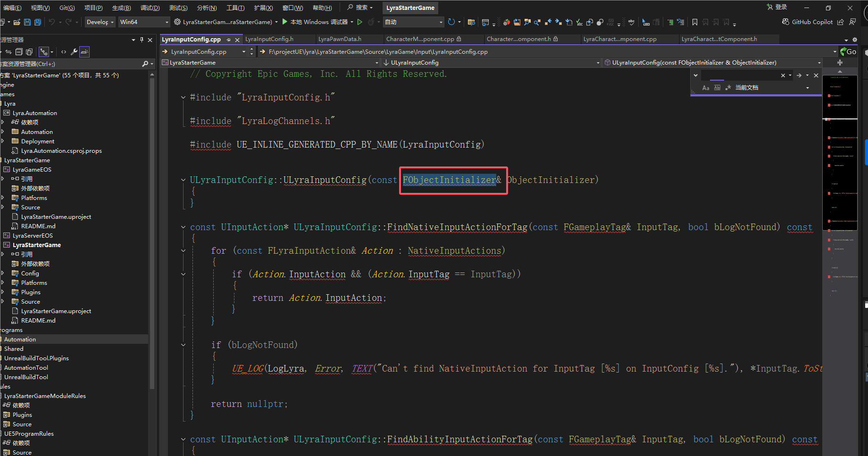
Task: Select the LyraStarterGame.uproject file under LyraStarterGame
Action: (x=56, y=311)
